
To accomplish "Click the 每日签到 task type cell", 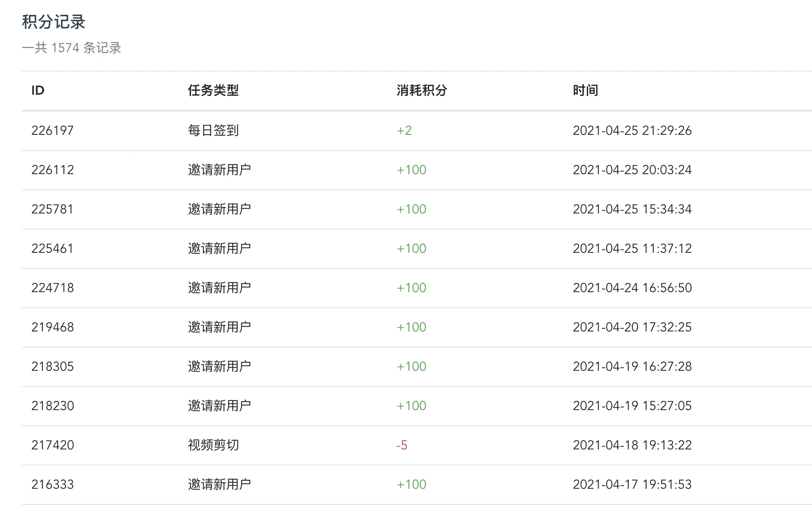I will [x=213, y=130].
